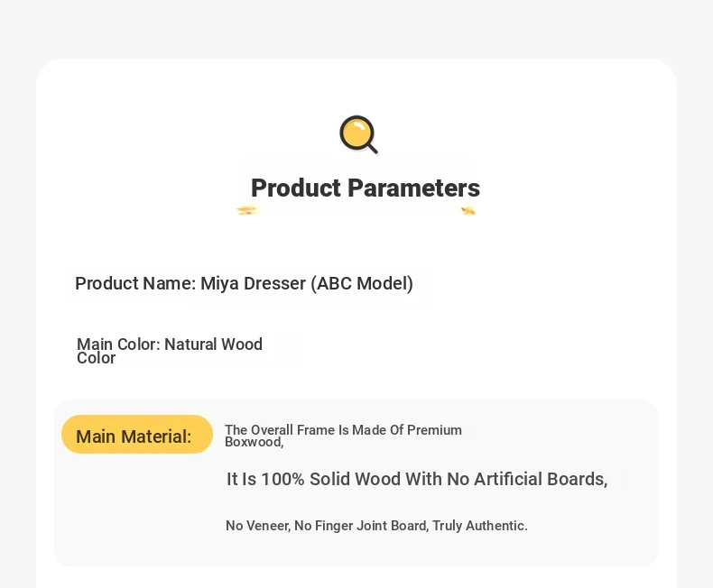Click the (ABC Model) text in product name
The image size is (713, 588).
(362, 283)
